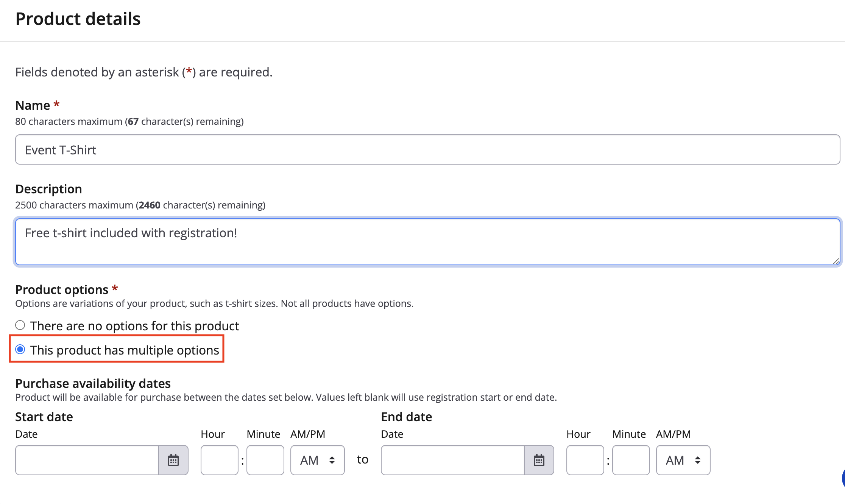Select 'There are no options for this product'
This screenshot has width=845, height=504.
point(20,325)
